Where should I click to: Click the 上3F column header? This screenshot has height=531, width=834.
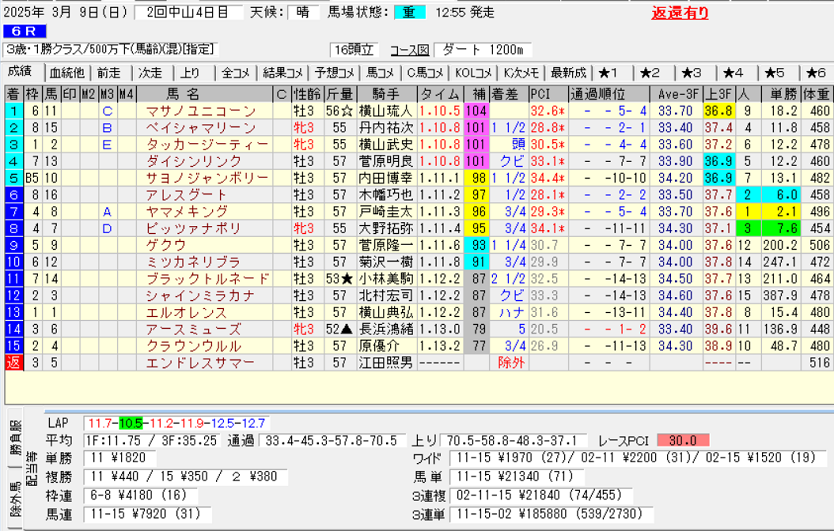pyautogui.click(x=716, y=94)
